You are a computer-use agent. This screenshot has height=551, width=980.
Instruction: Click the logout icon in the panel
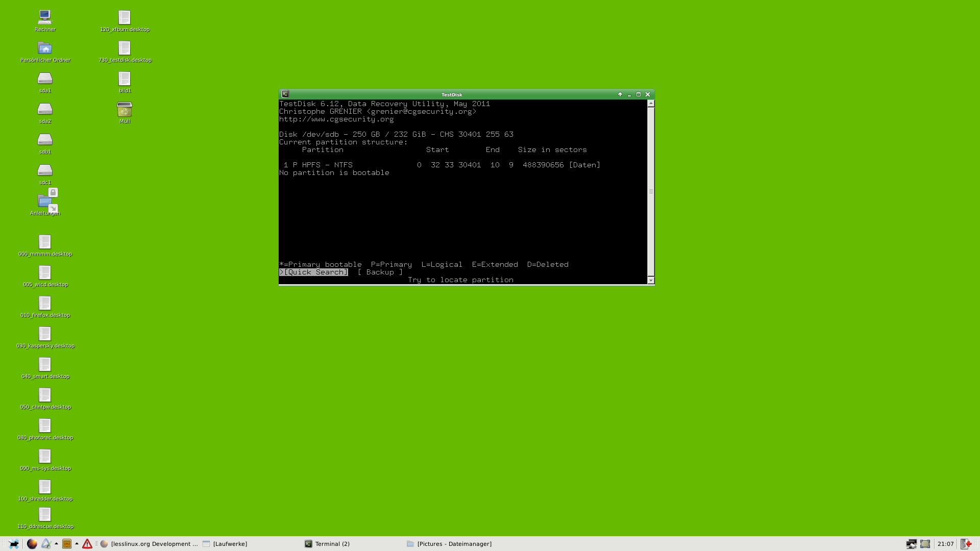(966, 544)
